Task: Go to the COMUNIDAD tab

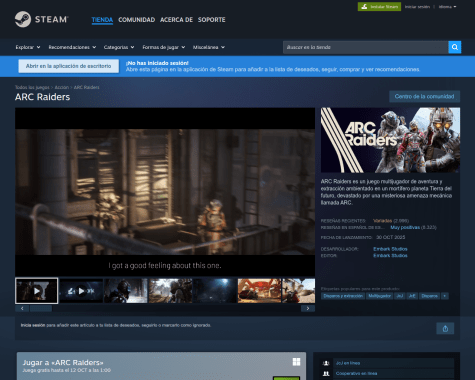Action: pos(137,20)
